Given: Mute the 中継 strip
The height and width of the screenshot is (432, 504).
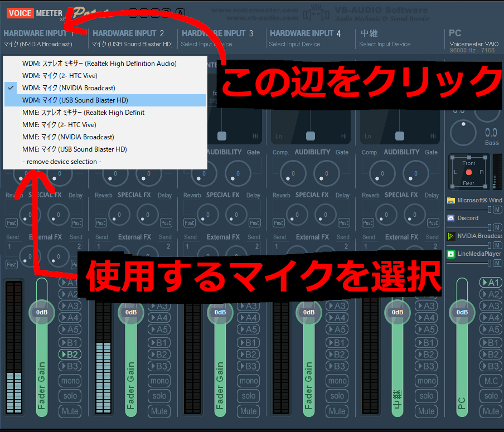Looking at the screenshot, I should click(426, 411).
